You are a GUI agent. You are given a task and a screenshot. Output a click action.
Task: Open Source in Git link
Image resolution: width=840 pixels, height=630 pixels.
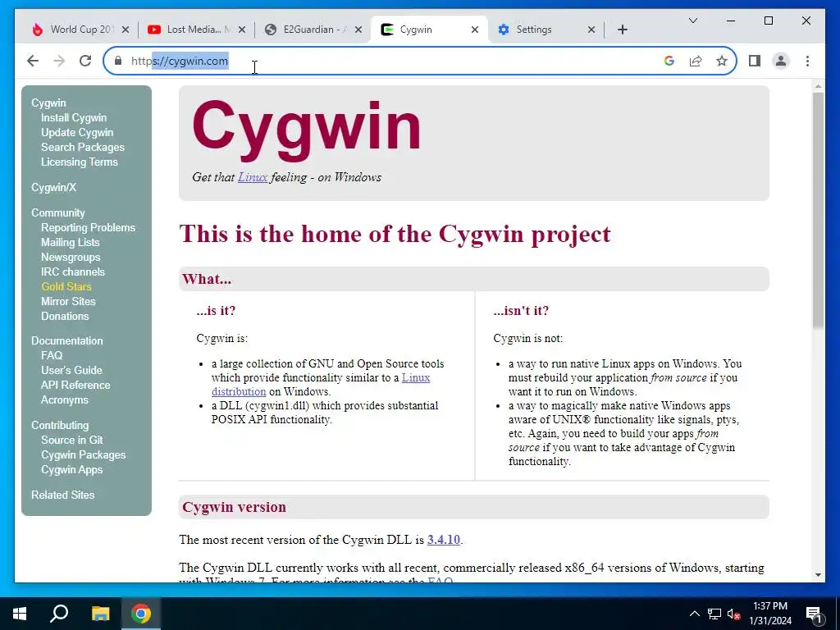point(72,441)
